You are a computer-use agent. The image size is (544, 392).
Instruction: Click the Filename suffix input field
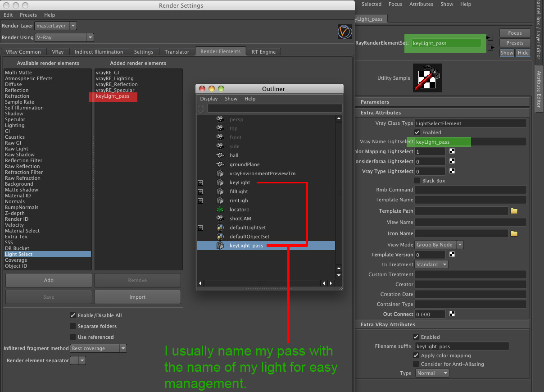[x=462, y=346]
